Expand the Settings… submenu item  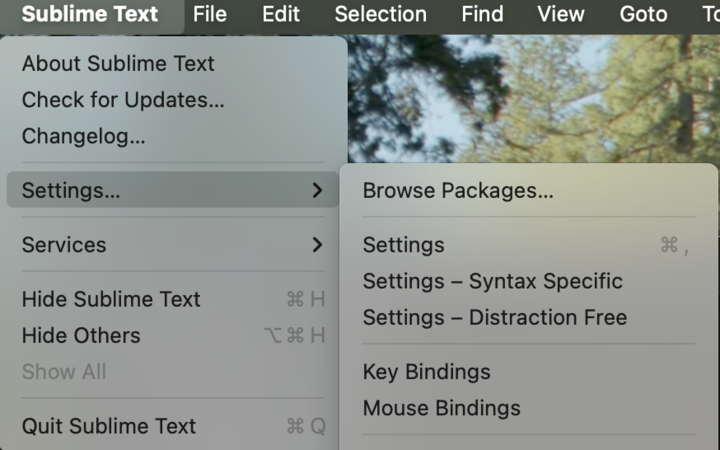pos(173,190)
